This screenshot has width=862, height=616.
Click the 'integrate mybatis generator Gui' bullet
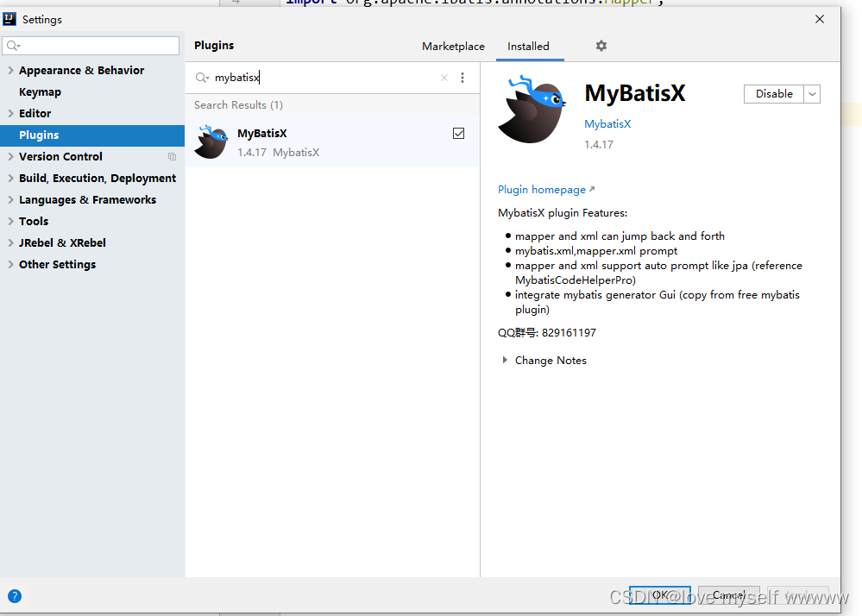pyautogui.click(x=657, y=302)
